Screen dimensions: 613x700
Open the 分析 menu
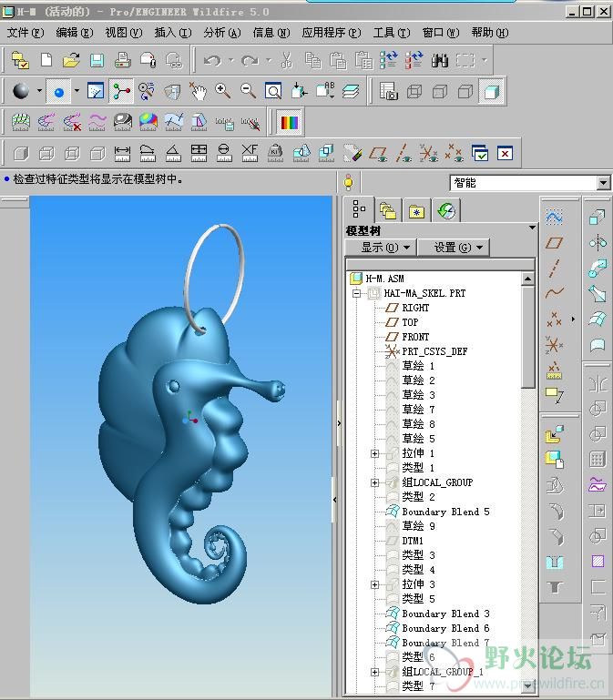[221, 33]
